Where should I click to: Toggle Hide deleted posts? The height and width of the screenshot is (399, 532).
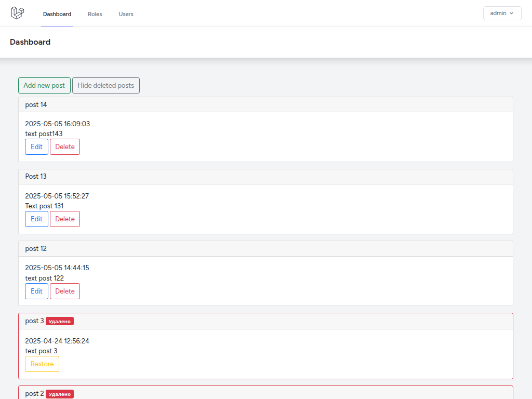(105, 85)
